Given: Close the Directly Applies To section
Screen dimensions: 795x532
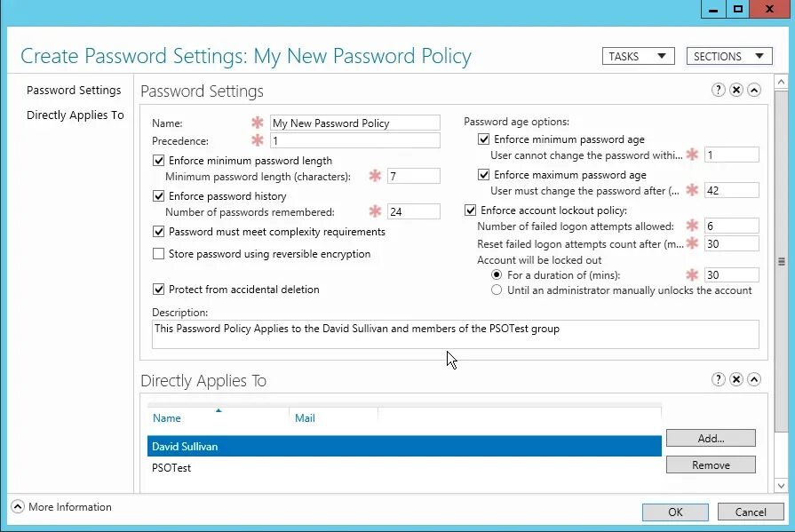Looking at the screenshot, I should point(736,379).
